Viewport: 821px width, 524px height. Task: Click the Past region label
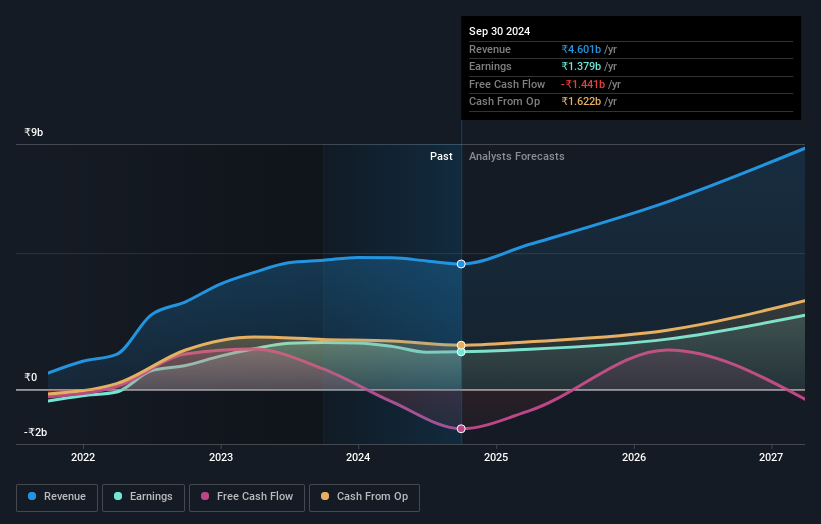[x=441, y=156]
